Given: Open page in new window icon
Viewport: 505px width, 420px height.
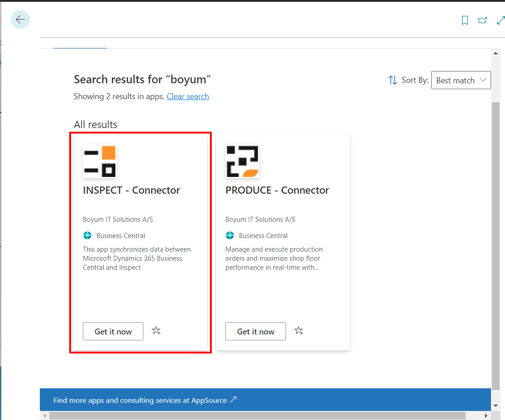Looking at the screenshot, I should tap(482, 20).
